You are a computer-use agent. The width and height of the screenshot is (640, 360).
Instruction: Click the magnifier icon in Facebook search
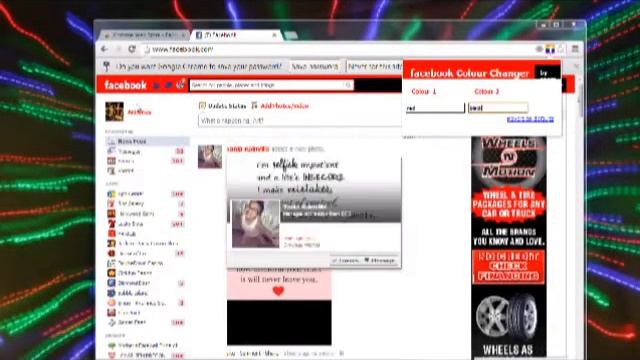(x=348, y=85)
